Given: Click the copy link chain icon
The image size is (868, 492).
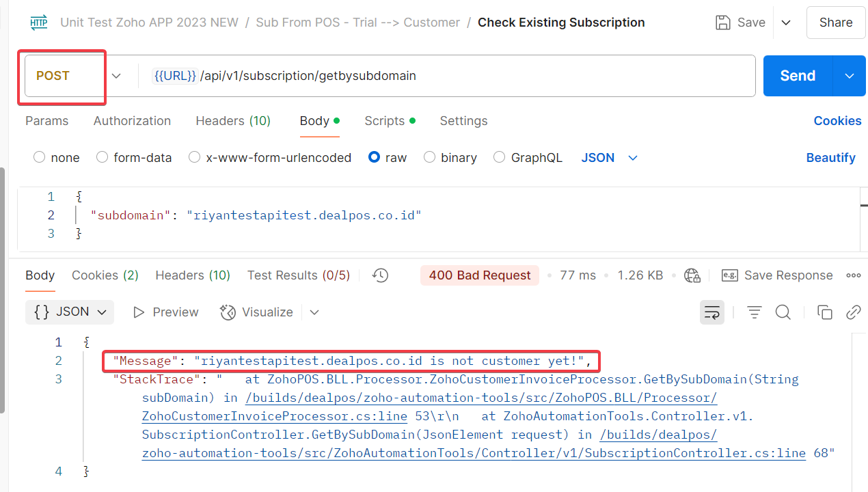Looking at the screenshot, I should pyautogui.click(x=854, y=312).
